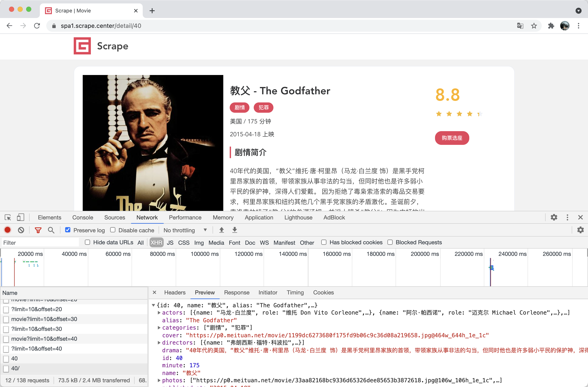Tick the checkbox for request 40/
Image resolution: width=588 pixels, height=387 pixels.
pyautogui.click(x=6, y=369)
